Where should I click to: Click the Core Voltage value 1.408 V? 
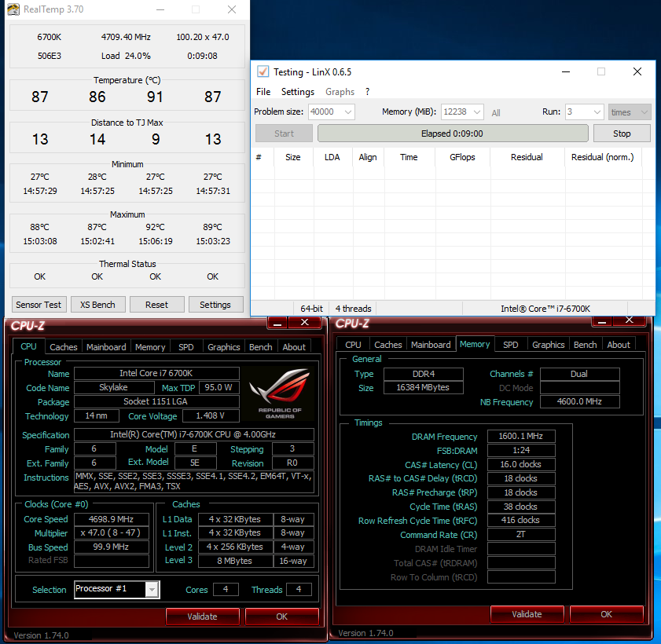point(211,415)
